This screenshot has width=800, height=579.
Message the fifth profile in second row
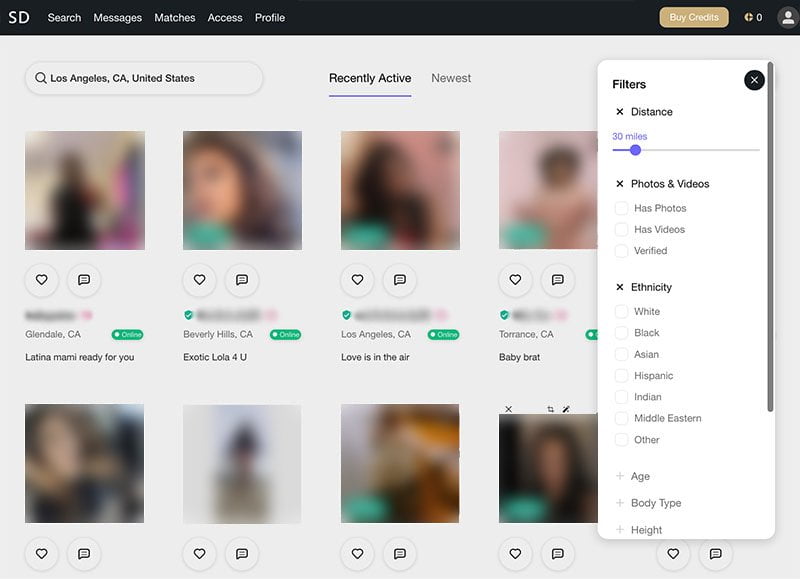coord(716,553)
